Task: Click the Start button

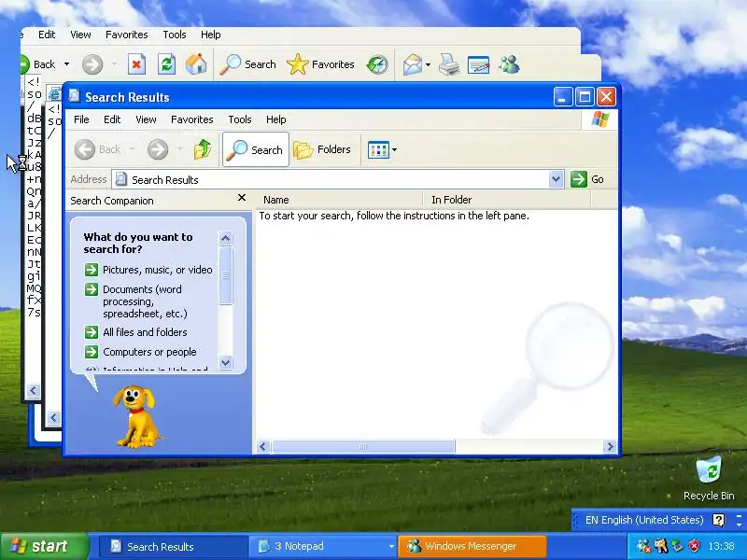Action: point(45,546)
